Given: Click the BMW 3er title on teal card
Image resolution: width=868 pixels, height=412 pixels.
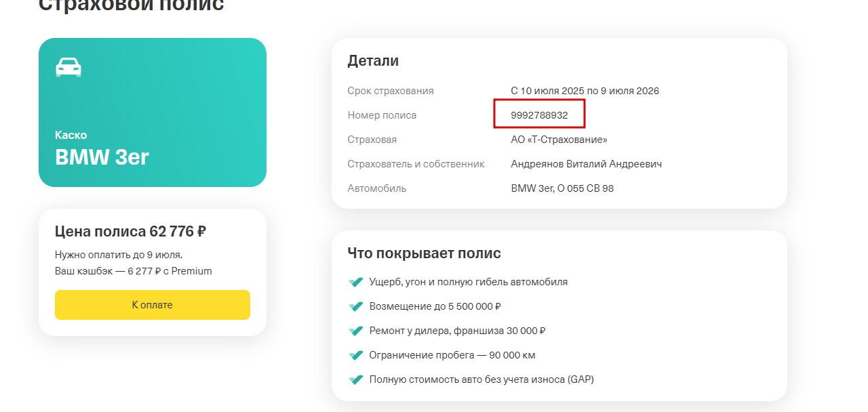Looking at the screenshot, I should [x=102, y=157].
